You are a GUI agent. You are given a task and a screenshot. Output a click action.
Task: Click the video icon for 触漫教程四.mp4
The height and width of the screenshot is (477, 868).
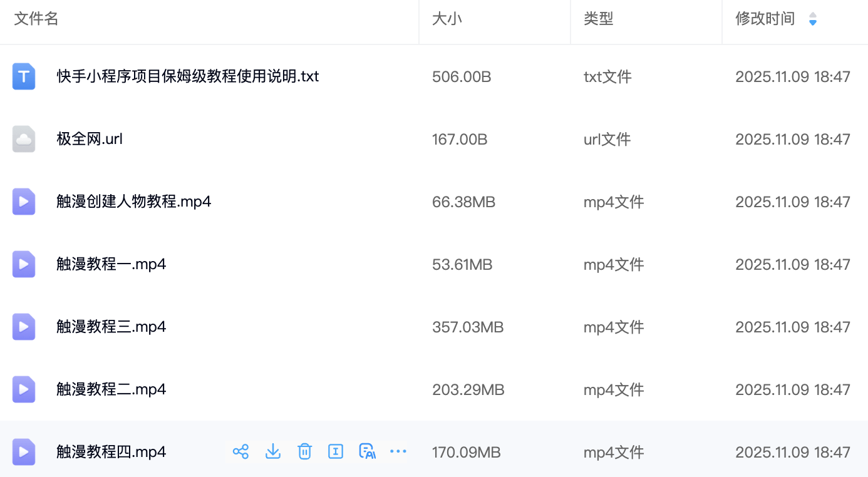(x=24, y=452)
